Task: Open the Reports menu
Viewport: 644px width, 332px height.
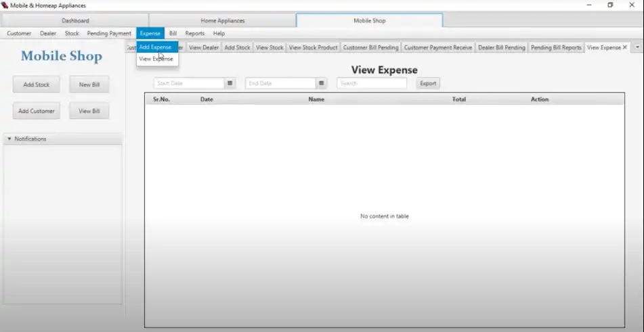Action: [194, 33]
